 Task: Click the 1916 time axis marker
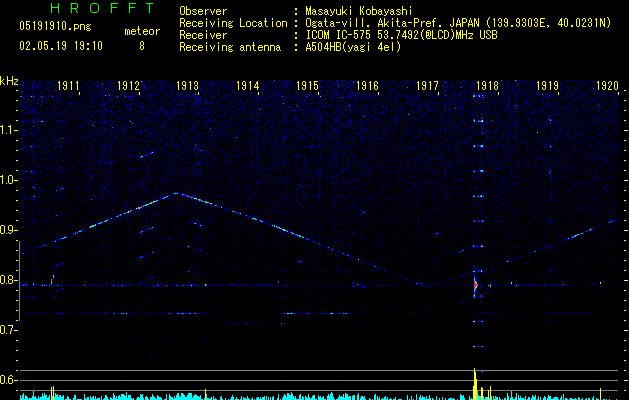click(x=367, y=86)
